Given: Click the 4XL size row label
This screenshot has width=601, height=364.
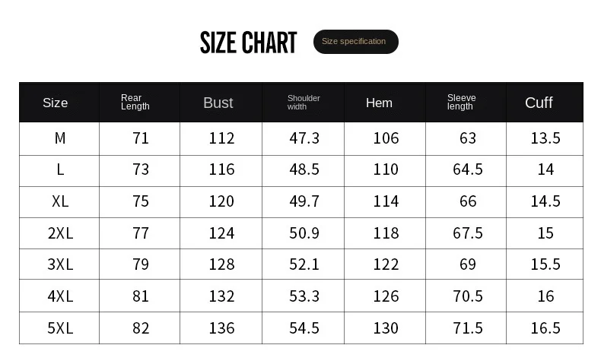Looking at the screenshot, I should click(x=60, y=296).
